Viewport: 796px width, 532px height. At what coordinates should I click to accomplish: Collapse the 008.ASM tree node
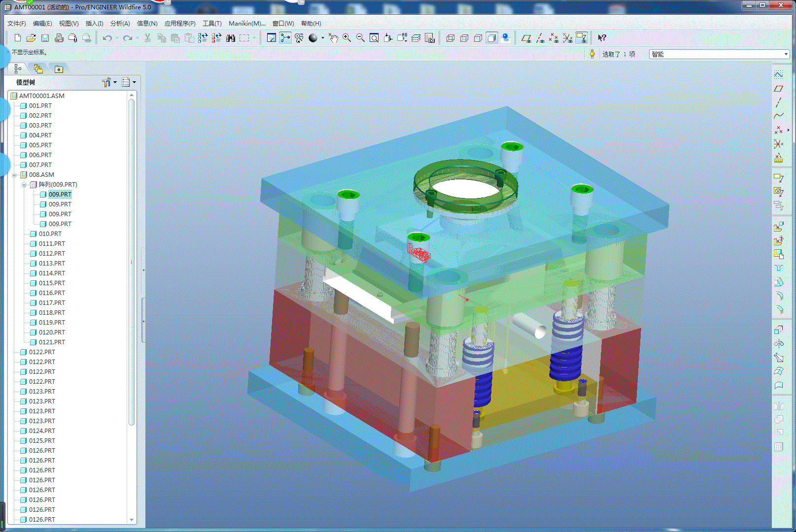point(14,175)
